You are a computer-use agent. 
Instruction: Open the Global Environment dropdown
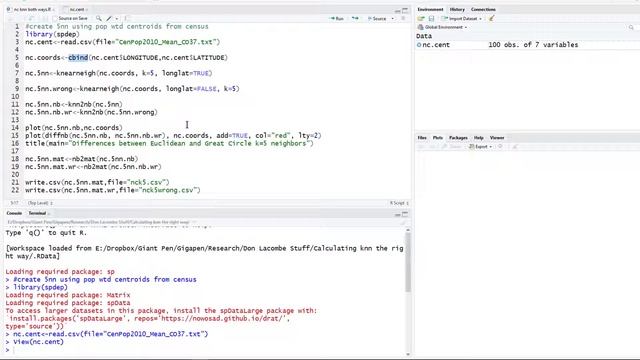point(442,27)
